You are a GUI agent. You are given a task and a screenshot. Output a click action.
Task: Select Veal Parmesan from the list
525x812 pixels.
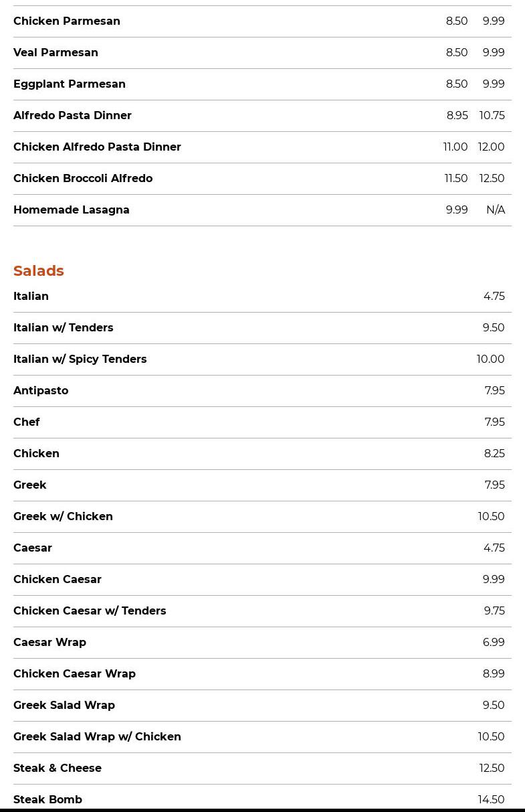coord(56,53)
